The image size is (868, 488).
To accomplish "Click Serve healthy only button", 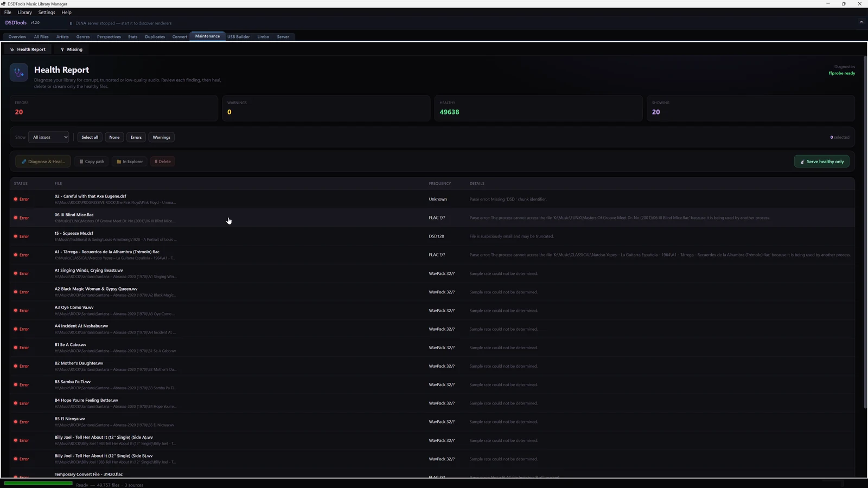I will (822, 162).
